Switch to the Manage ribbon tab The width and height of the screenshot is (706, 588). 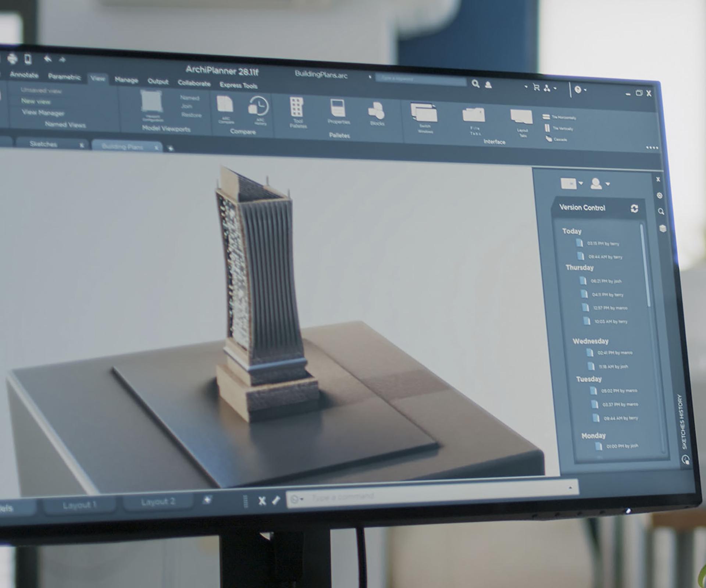pyautogui.click(x=126, y=80)
